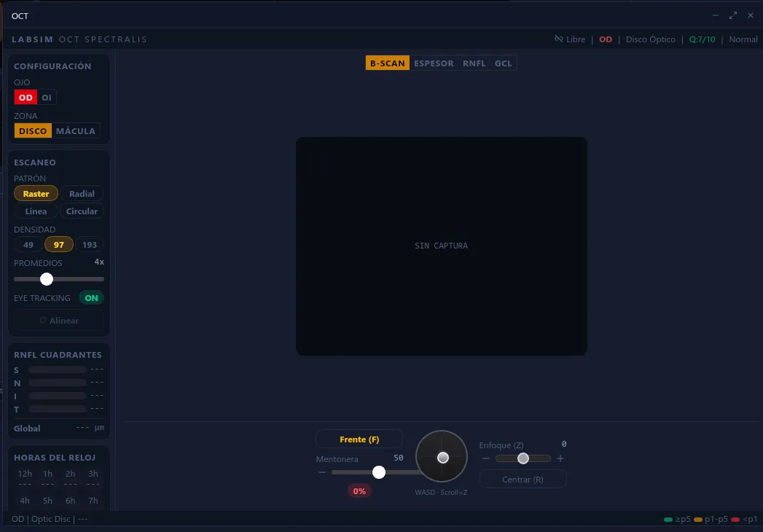Click the Alinear button
Viewport: 763px width, 532px height.
click(x=59, y=320)
